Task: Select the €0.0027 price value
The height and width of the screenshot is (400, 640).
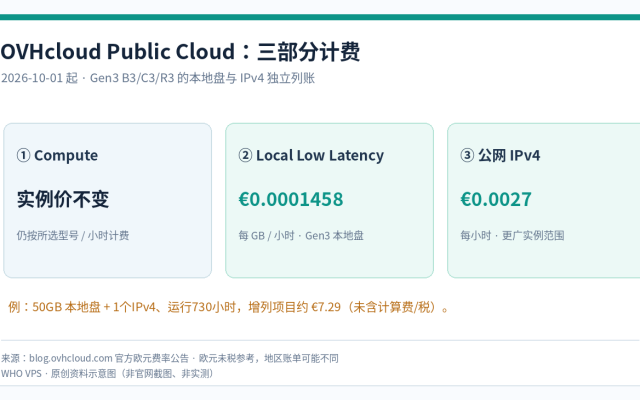Action: pos(496,199)
